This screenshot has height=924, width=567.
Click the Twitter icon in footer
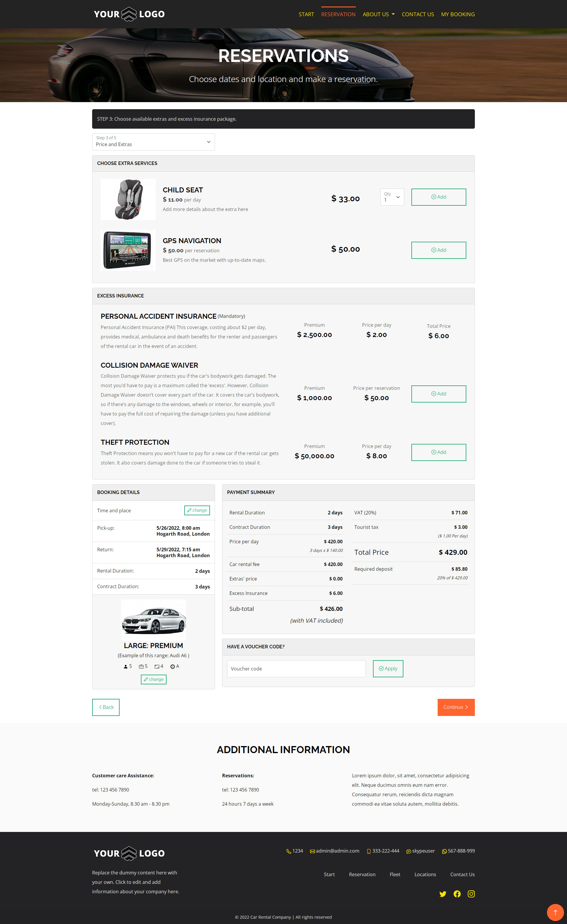[443, 894]
